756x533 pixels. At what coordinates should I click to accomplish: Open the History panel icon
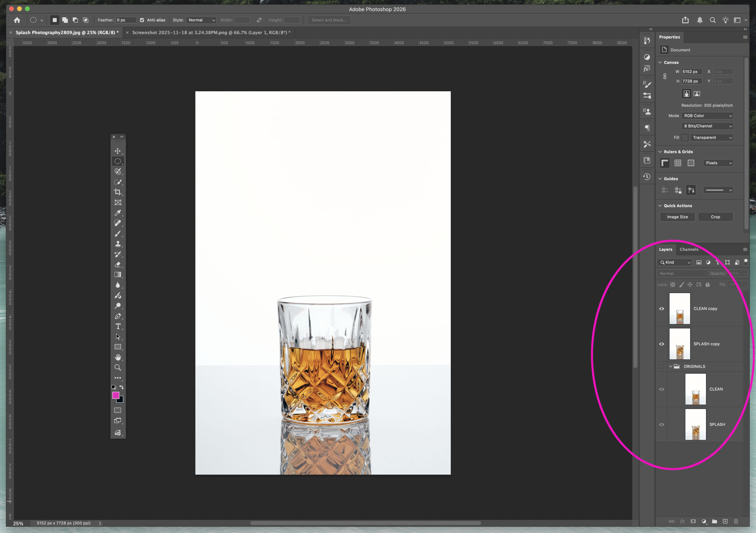coord(647,177)
